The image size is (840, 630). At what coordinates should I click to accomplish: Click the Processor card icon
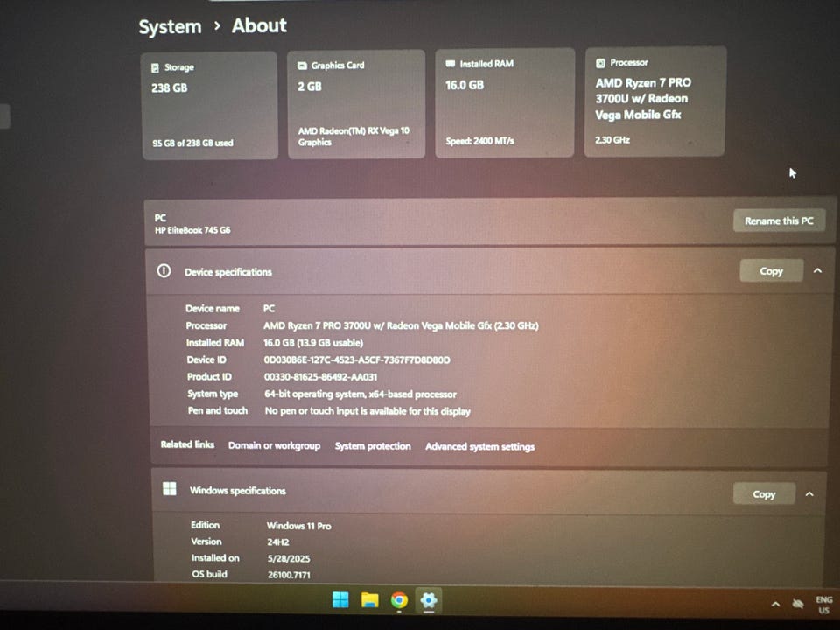[x=600, y=63]
